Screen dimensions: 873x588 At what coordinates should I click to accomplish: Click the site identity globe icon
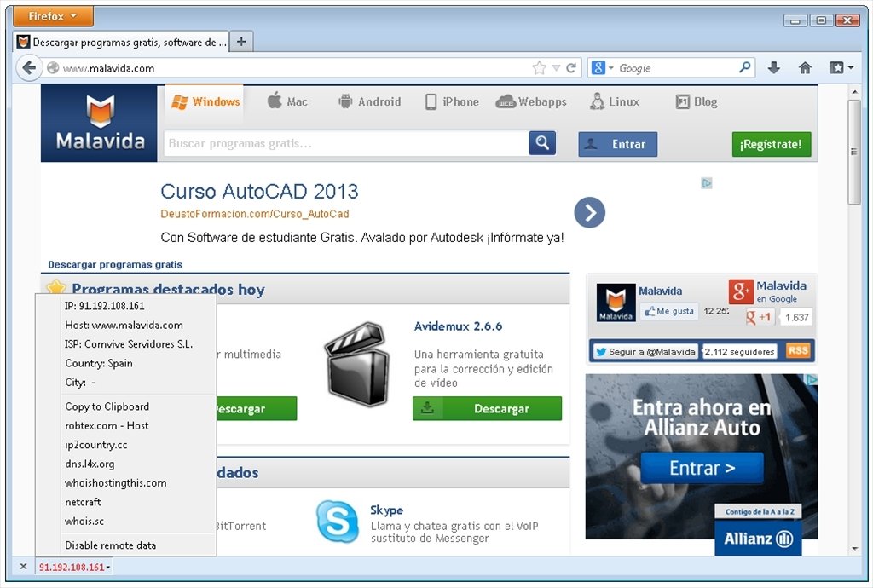[x=53, y=68]
